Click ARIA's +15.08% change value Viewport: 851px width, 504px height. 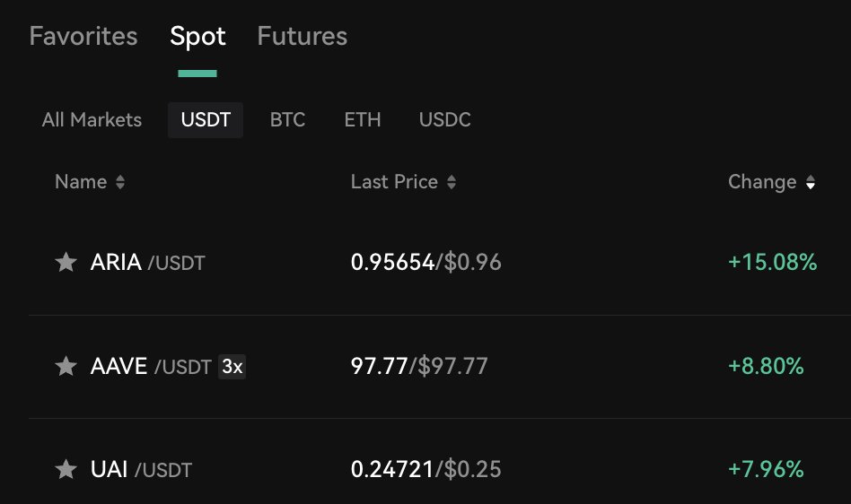point(772,263)
